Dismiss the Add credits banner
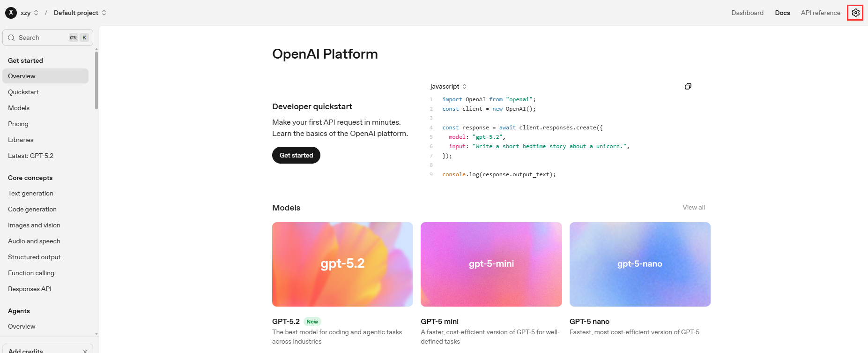 pos(85,351)
